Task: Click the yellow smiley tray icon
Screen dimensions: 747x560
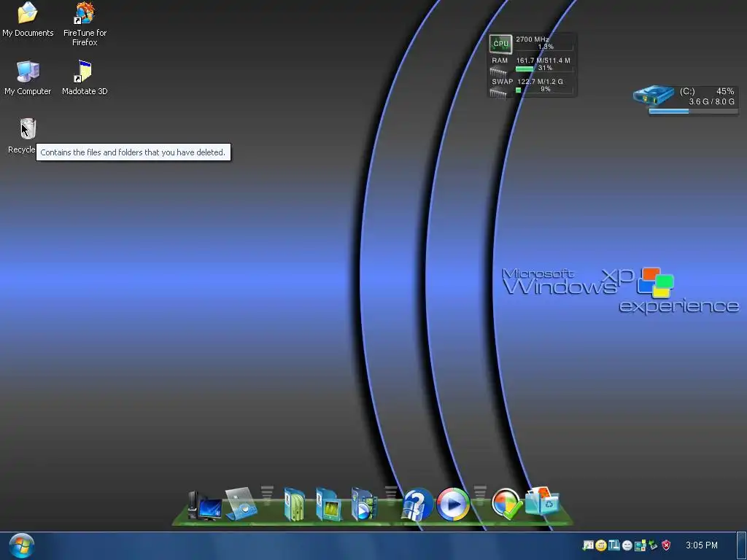Action: coord(601,545)
